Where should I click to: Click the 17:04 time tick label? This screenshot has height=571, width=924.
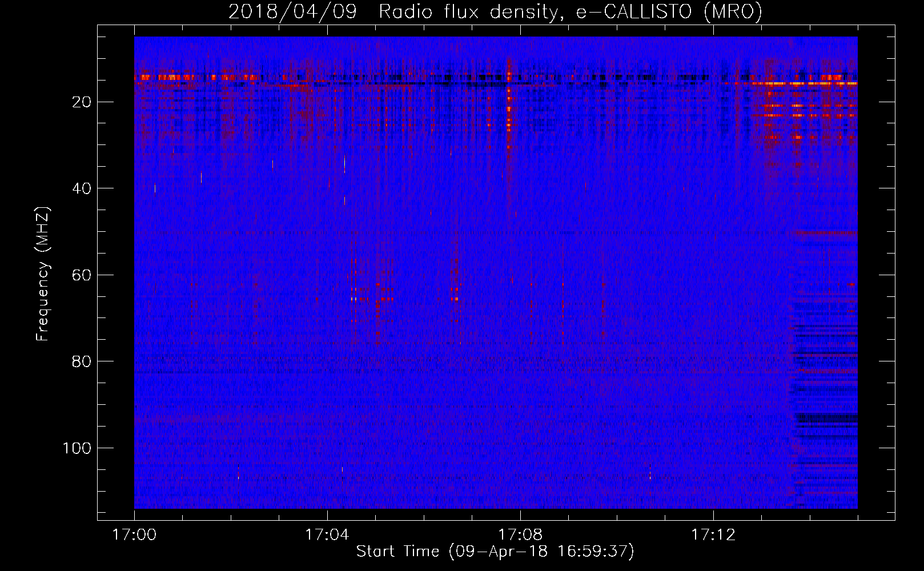tap(327, 535)
